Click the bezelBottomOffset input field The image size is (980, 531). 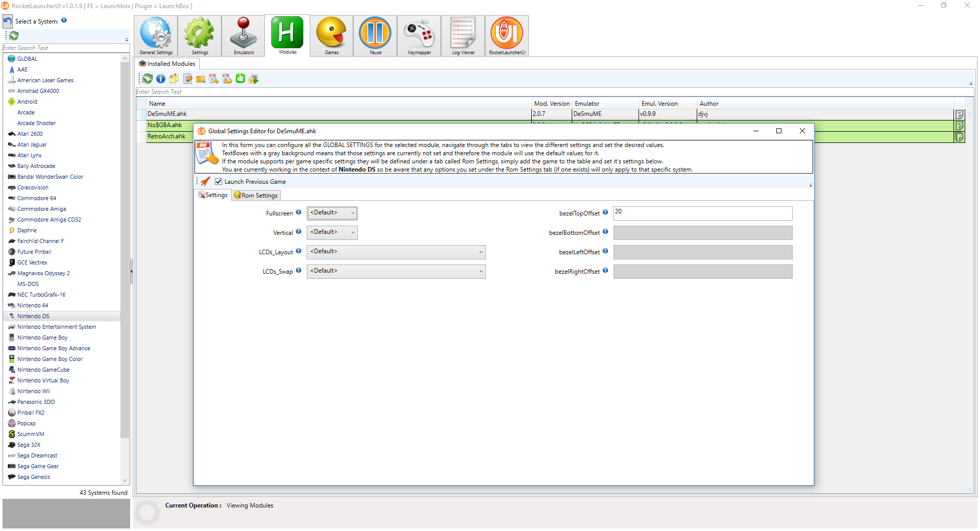[x=703, y=232]
